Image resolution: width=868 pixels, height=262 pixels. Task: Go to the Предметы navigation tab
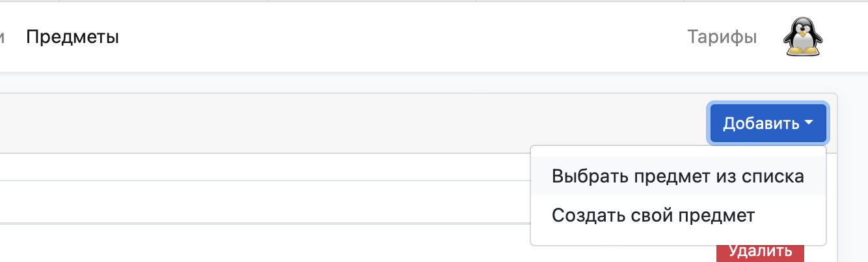72,37
